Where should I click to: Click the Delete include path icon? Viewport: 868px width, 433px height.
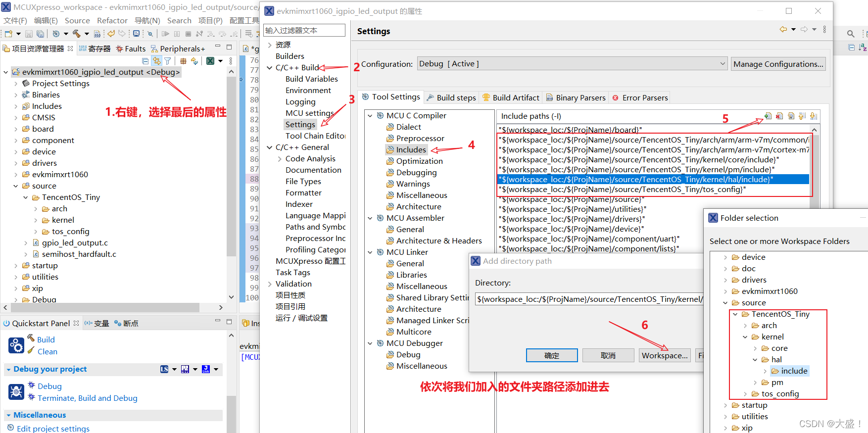[x=779, y=116]
